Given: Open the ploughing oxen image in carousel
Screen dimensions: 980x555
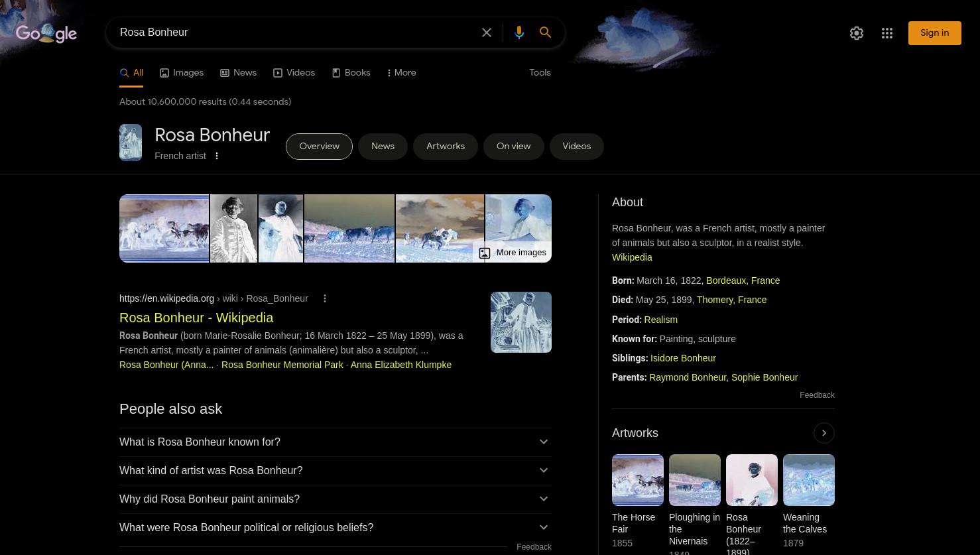Looking at the screenshot, I should 349,229.
